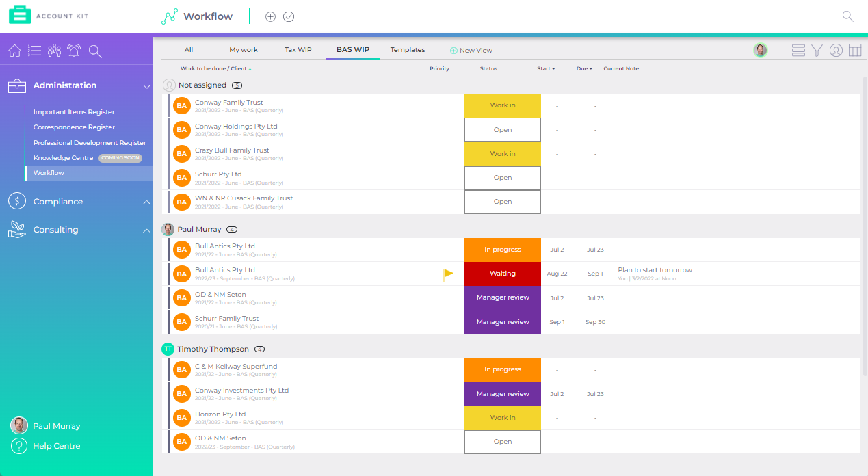Expand the Consulting section chevron

point(146,230)
